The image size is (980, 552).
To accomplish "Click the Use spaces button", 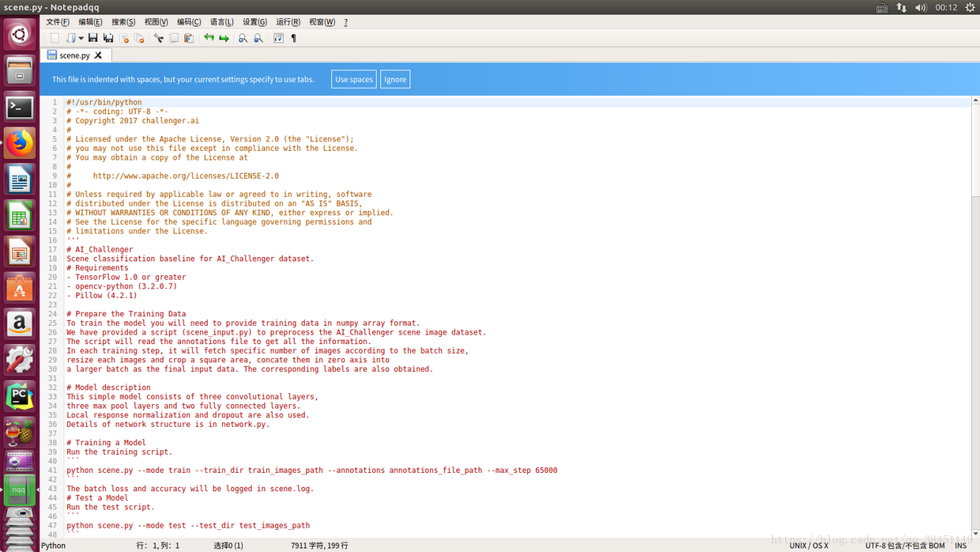I will pyautogui.click(x=354, y=79).
